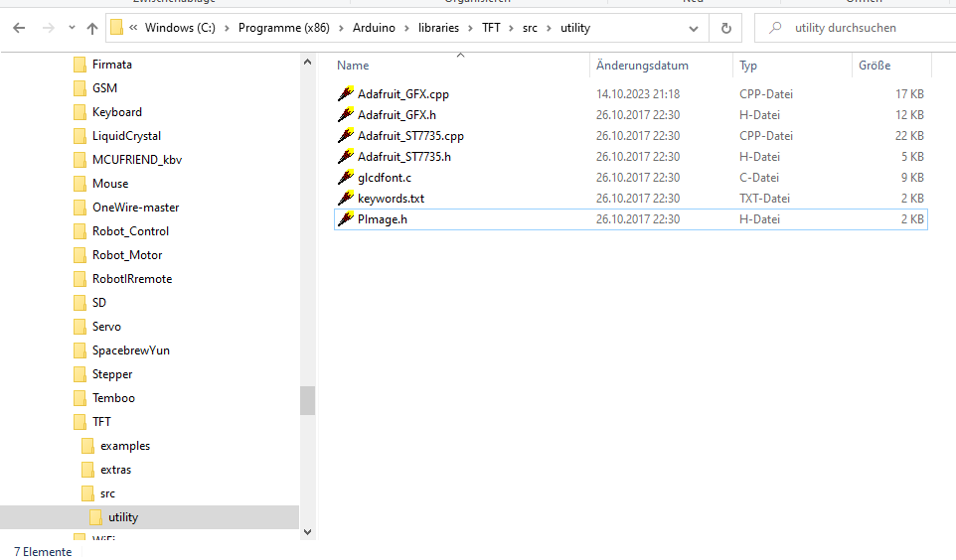Select the Keyboard folder icon in tree
Image resolution: width=956 pixels, height=560 pixels.
80,112
